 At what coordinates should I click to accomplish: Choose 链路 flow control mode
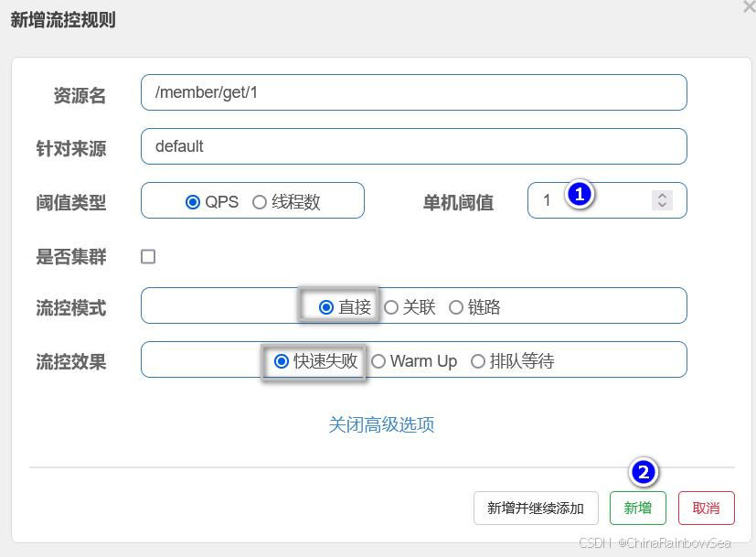click(456, 307)
